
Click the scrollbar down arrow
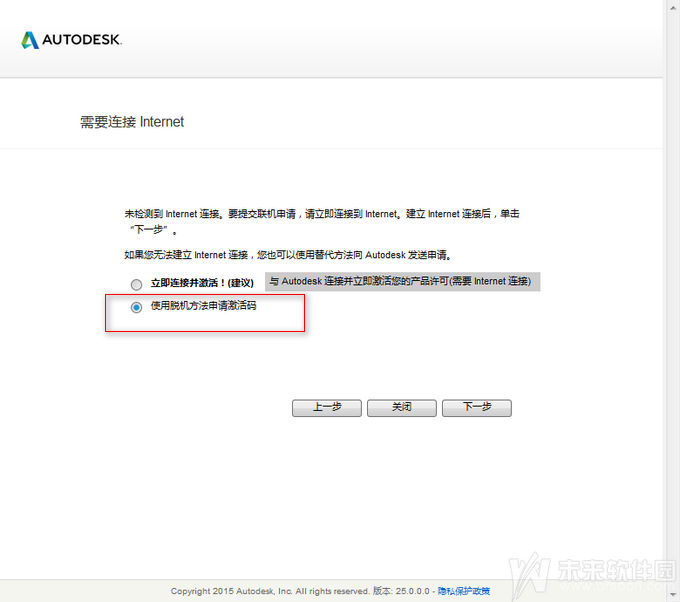[673, 595]
